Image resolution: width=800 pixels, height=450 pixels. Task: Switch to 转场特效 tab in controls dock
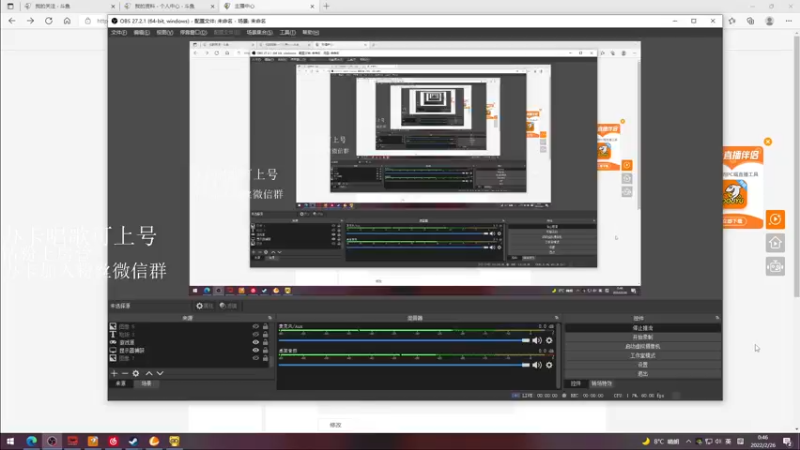[x=601, y=383]
